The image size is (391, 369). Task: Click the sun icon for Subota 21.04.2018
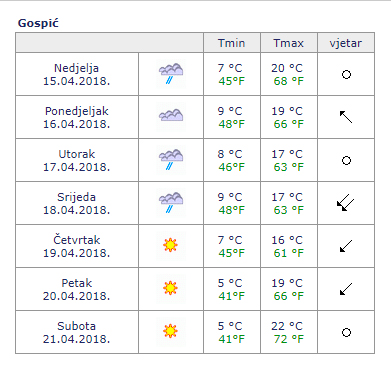171,332
